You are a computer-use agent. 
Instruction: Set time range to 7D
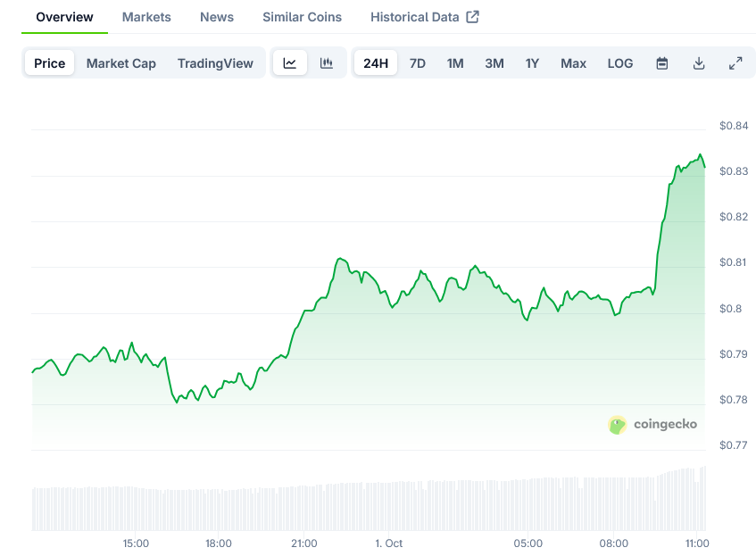point(418,63)
